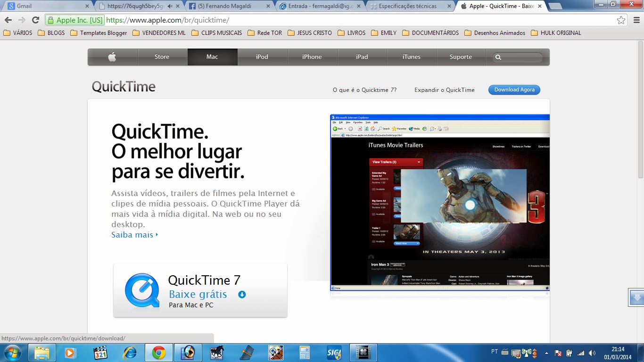Bookmark this page with the star icon
Screen dimensions: 644x362
pyautogui.click(x=621, y=20)
